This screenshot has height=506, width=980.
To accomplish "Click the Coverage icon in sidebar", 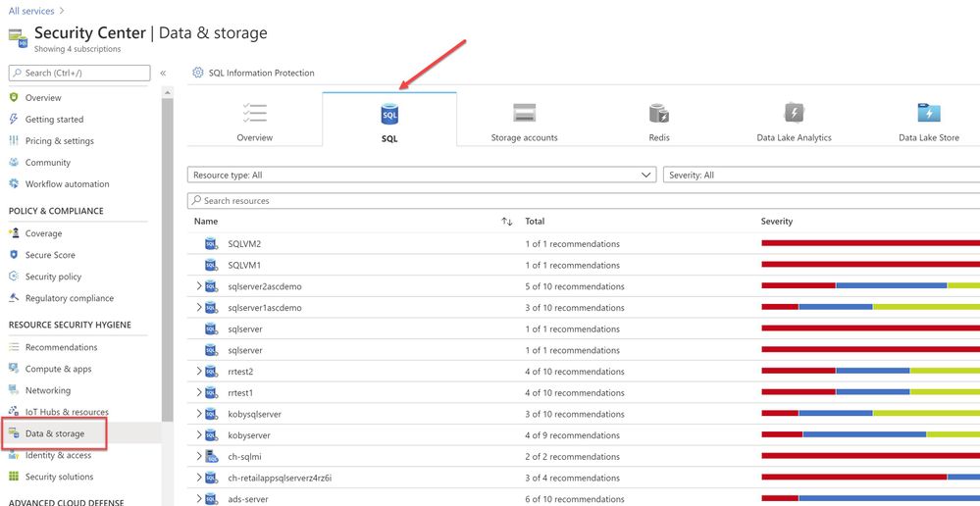I will click(x=14, y=233).
